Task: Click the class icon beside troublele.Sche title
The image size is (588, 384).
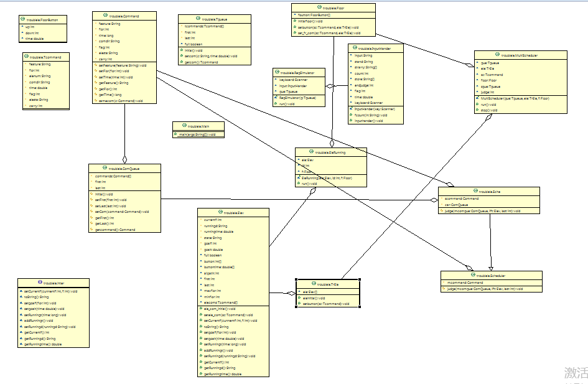Action: coord(475,191)
